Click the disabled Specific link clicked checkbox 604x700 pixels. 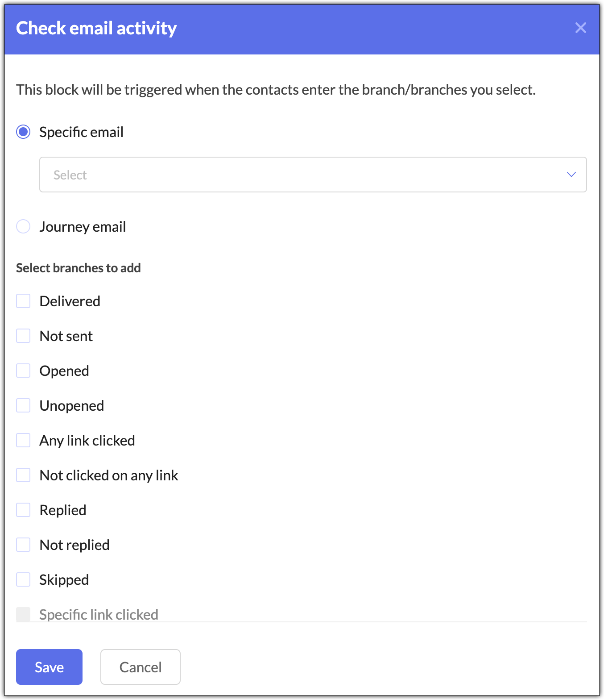(23, 614)
